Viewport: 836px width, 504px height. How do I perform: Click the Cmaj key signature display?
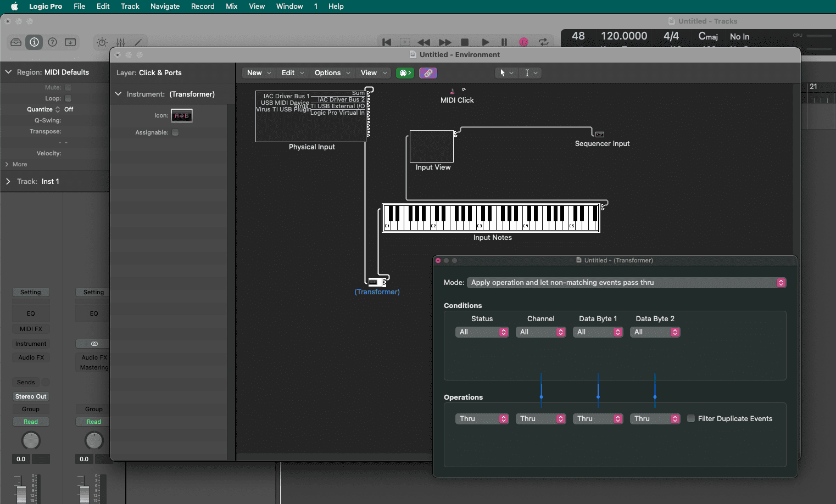(708, 36)
